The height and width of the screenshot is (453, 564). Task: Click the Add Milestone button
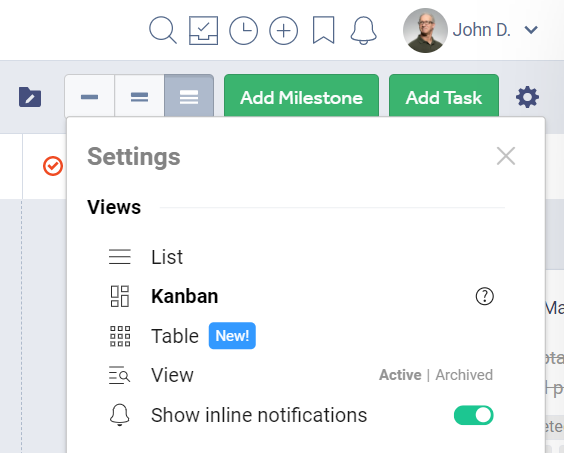pos(301,96)
